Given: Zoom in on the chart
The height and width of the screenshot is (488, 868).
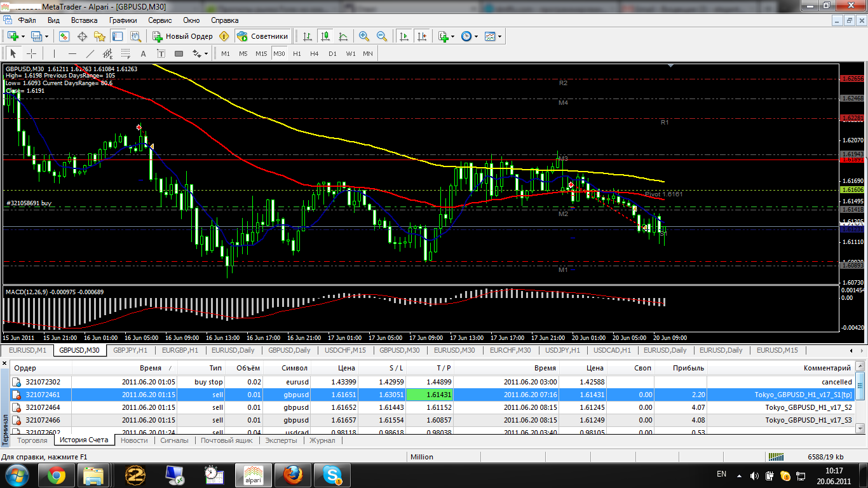Looking at the screenshot, I should pos(364,36).
